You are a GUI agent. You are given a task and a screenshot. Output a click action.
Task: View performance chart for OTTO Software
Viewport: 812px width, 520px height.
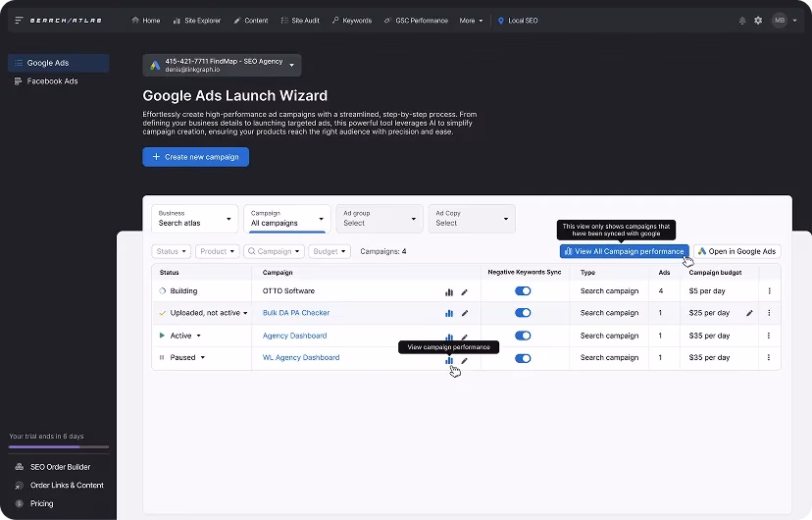(x=449, y=291)
